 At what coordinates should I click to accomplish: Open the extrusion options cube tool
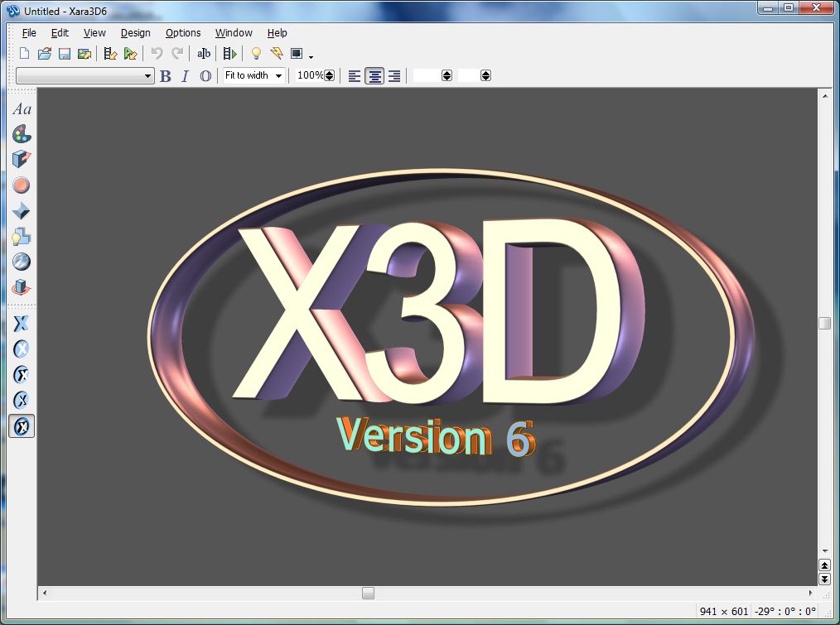[x=22, y=159]
